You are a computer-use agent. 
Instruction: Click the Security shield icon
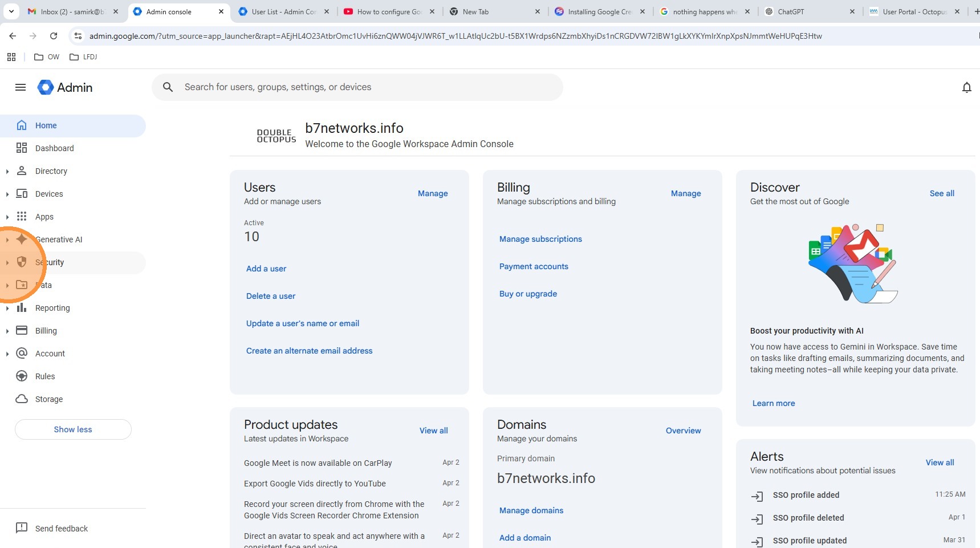click(x=22, y=262)
